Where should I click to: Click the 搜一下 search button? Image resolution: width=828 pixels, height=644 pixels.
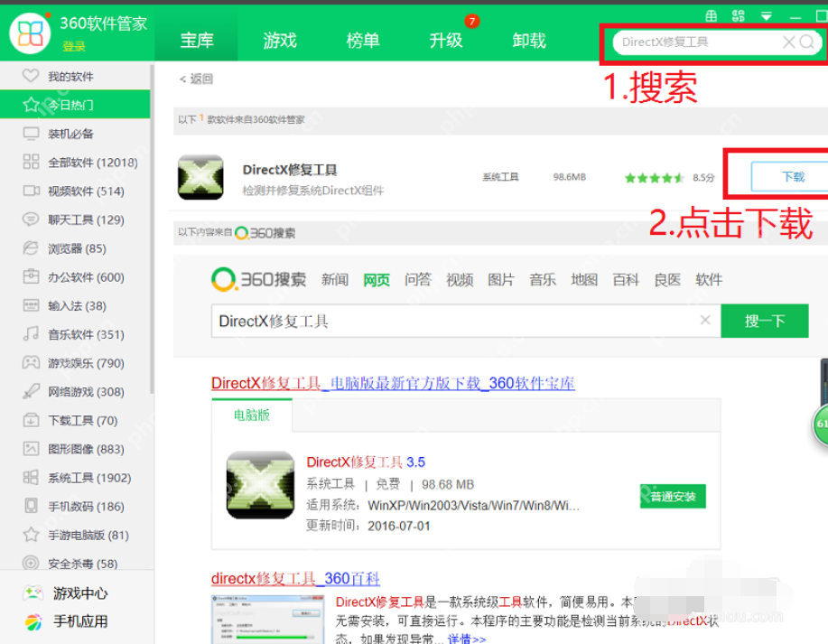(765, 321)
